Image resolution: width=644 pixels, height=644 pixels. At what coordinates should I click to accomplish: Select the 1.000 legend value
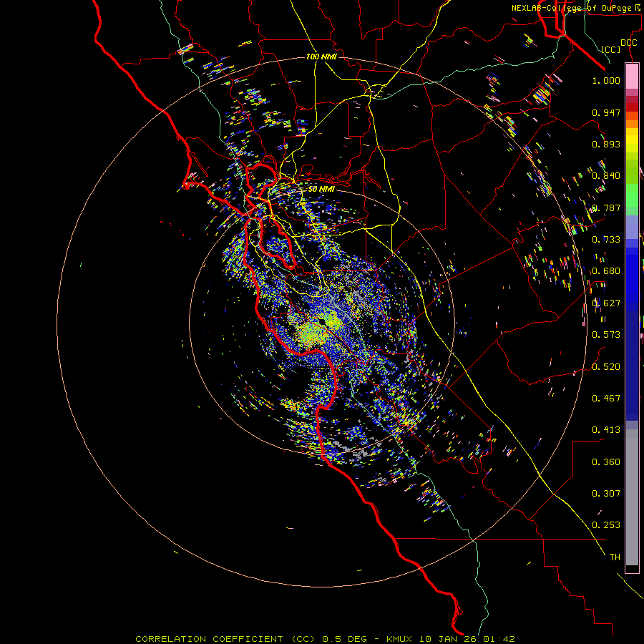[x=606, y=80]
